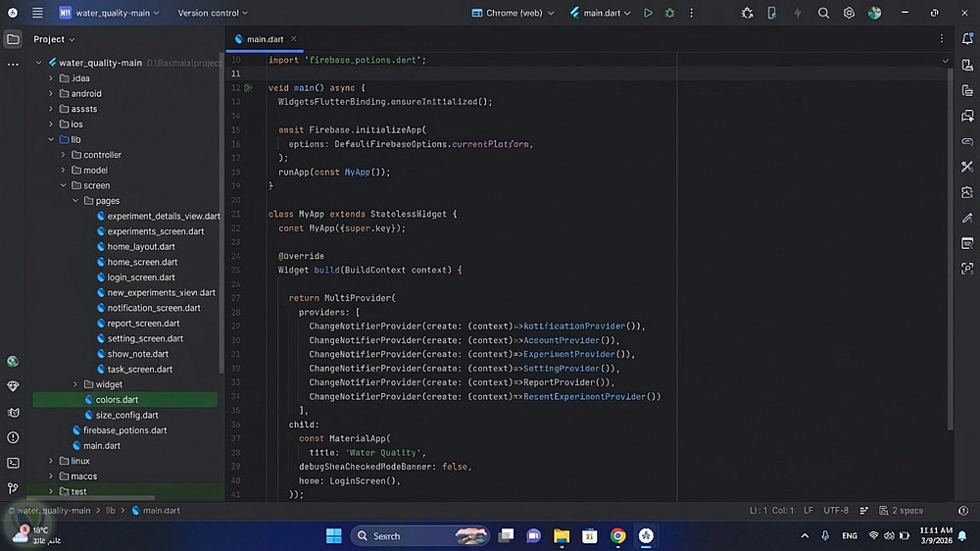Click the Search Everywhere magnifier icon
This screenshot has width=980, height=551.
823,13
